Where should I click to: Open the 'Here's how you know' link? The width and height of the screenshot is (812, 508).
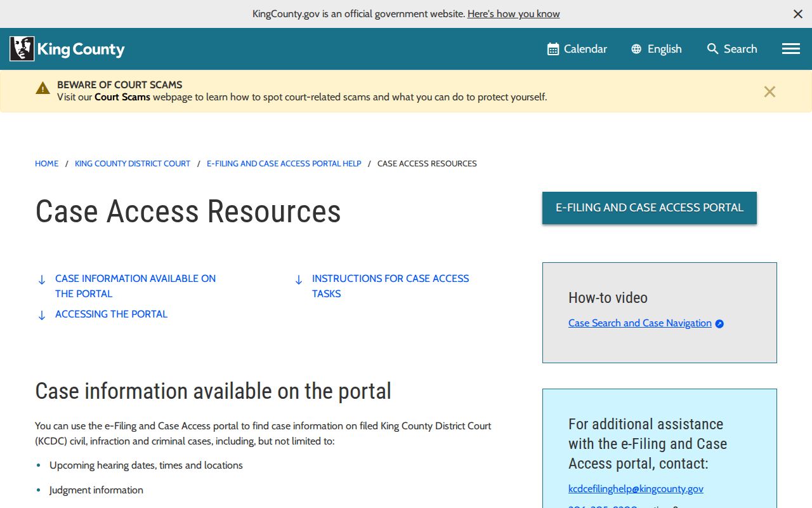click(514, 14)
